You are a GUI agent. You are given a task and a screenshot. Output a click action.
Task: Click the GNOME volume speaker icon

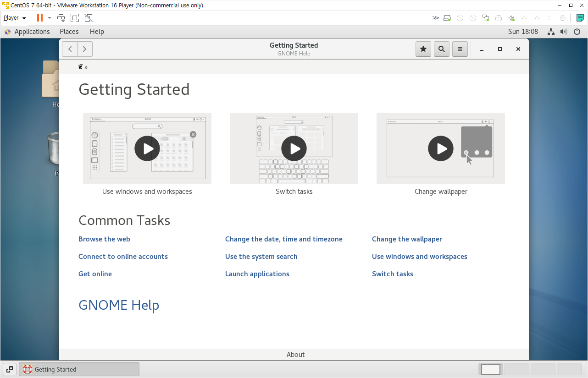click(563, 32)
